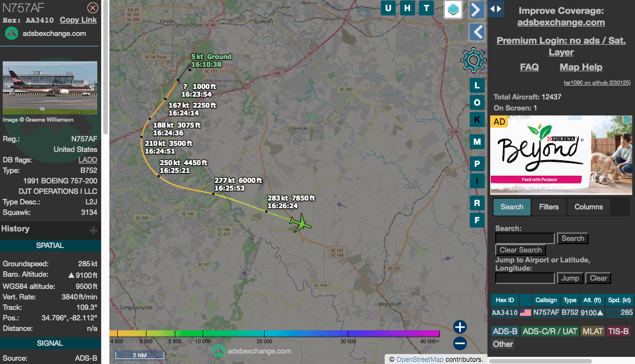Toggle the P map option button

(x=477, y=164)
